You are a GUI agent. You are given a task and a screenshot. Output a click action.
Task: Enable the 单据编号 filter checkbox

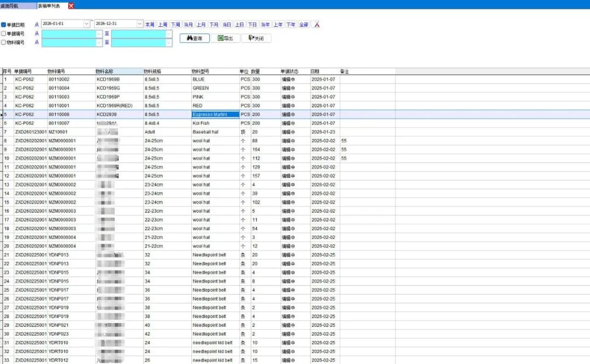point(3,33)
